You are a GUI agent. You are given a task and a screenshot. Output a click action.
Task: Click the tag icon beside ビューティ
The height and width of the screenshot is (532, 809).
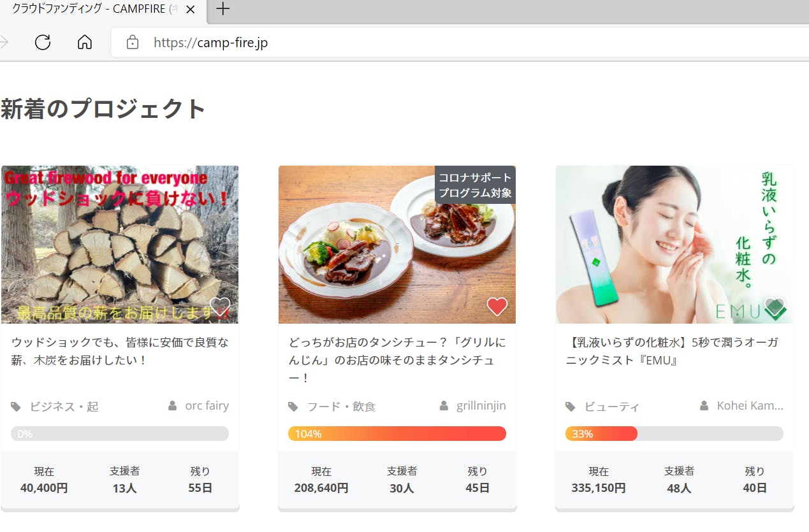click(x=571, y=406)
